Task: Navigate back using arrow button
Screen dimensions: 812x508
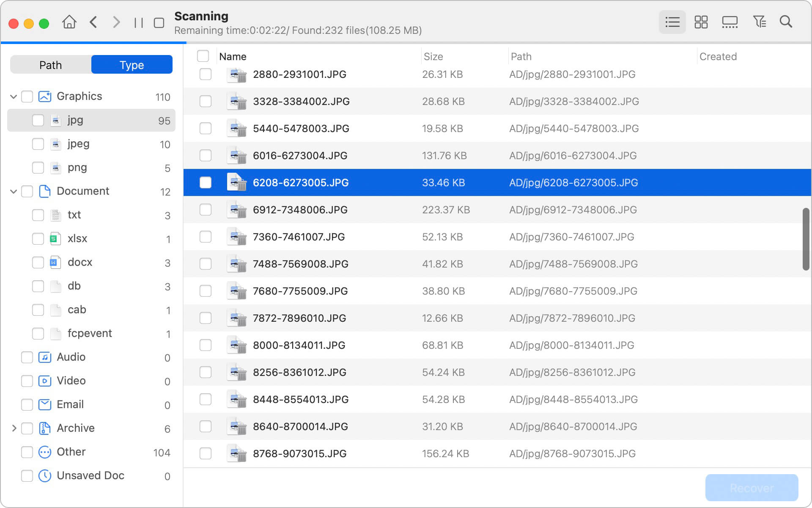Action: click(x=94, y=23)
